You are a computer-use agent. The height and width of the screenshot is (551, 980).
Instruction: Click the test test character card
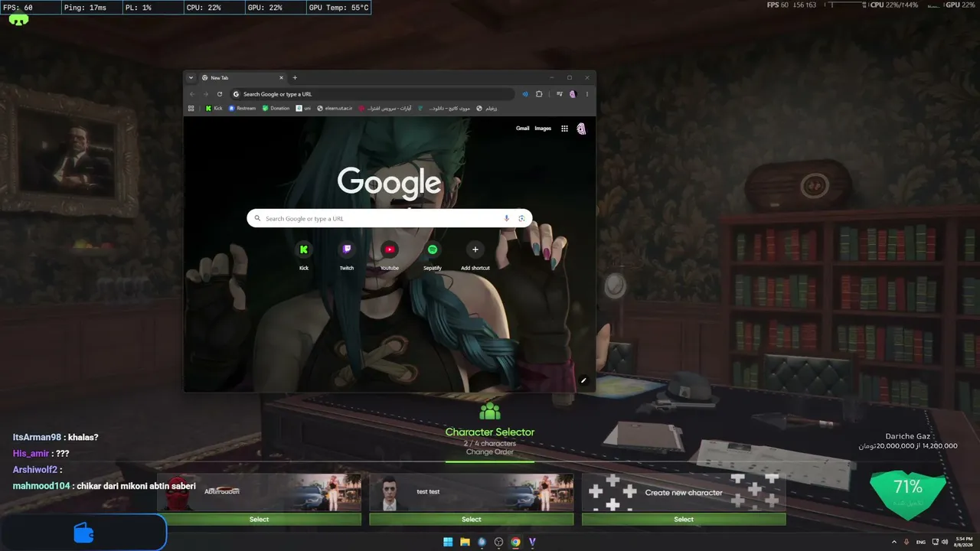(471, 492)
